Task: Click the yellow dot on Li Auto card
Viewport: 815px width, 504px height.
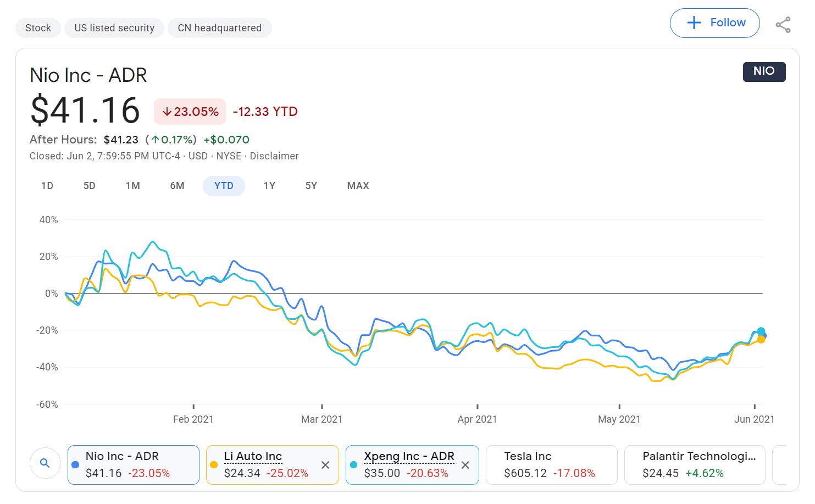Action: coord(214,464)
